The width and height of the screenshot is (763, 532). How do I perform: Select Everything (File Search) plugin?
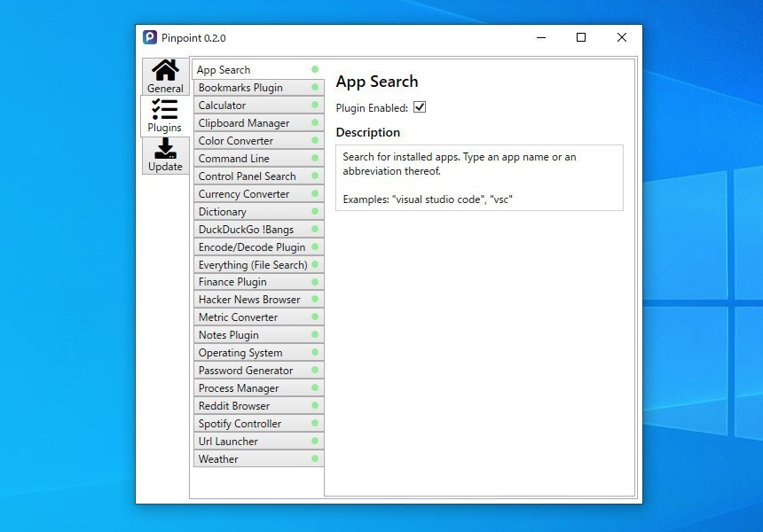253,265
